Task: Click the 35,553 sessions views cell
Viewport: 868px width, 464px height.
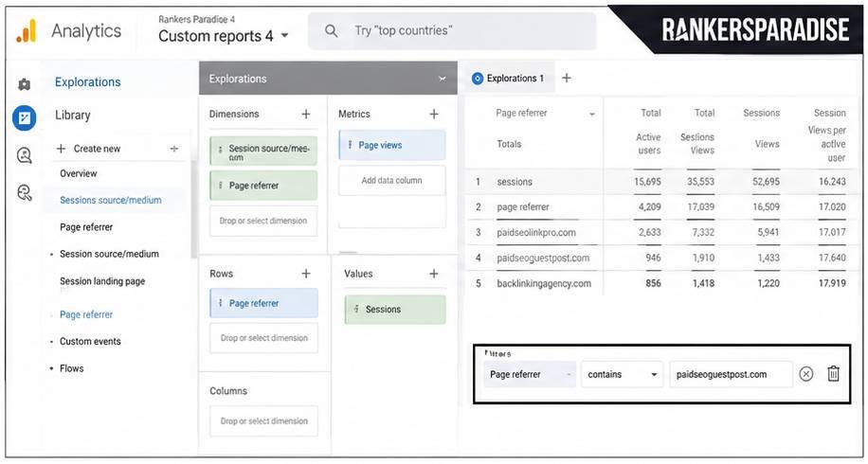Action: pyautogui.click(x=701, y=182)
